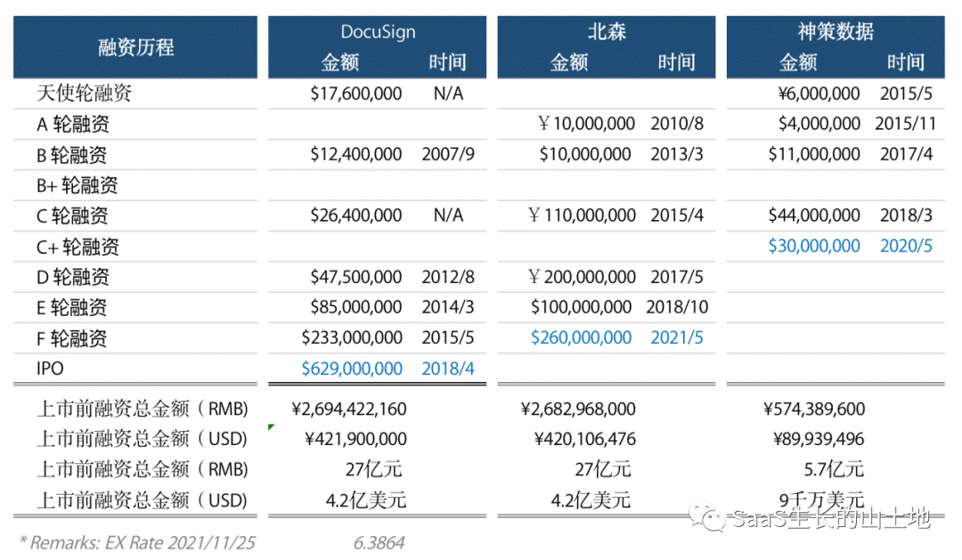Select 神策数据 total ¥574,389,600
The height and width of the screenshot is (560, 962).
click(814, 409)
